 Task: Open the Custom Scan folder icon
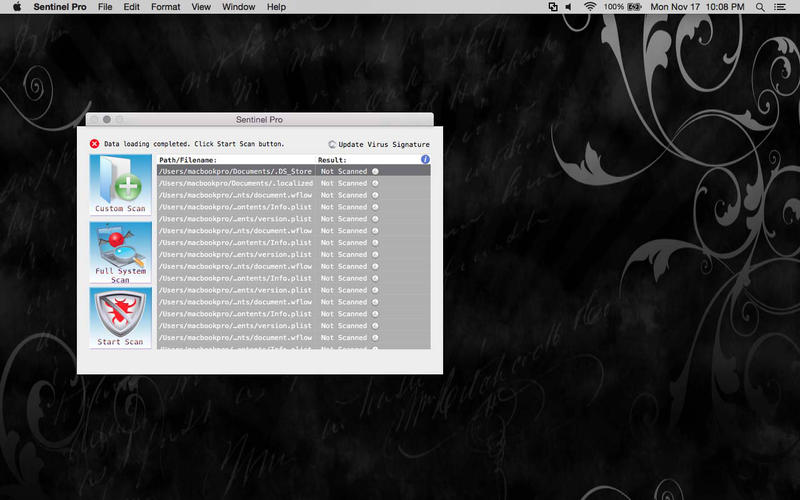point(120,184)
